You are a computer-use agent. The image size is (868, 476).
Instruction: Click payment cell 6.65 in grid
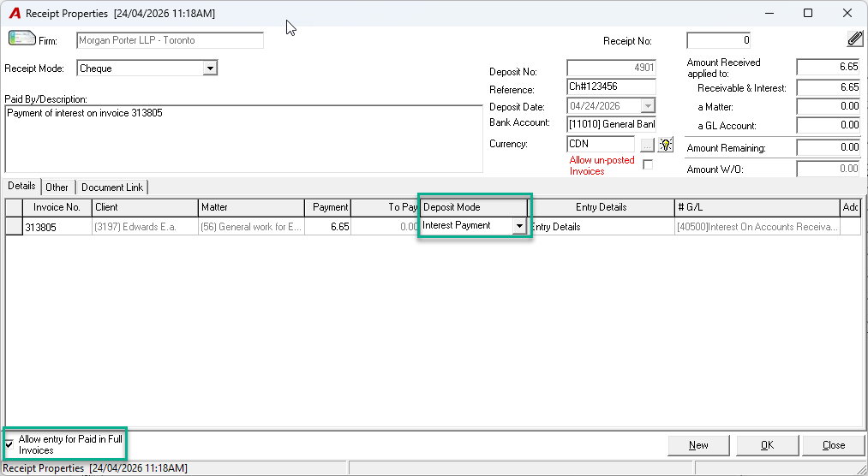click(327, 227)
